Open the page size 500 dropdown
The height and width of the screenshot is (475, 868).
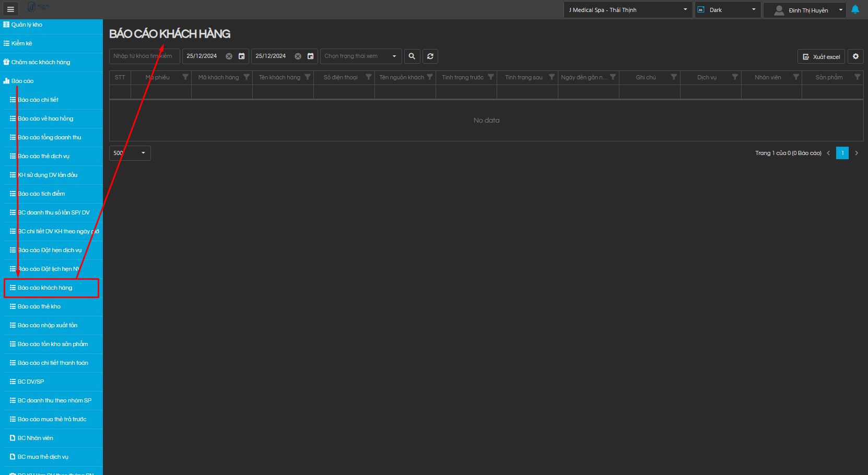[130, 153]
